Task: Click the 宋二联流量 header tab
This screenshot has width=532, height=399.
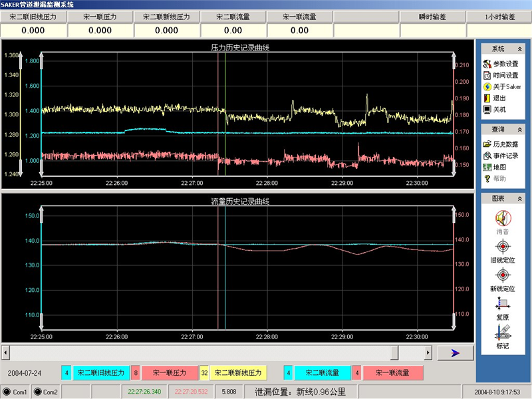Action: coord(233,17)
